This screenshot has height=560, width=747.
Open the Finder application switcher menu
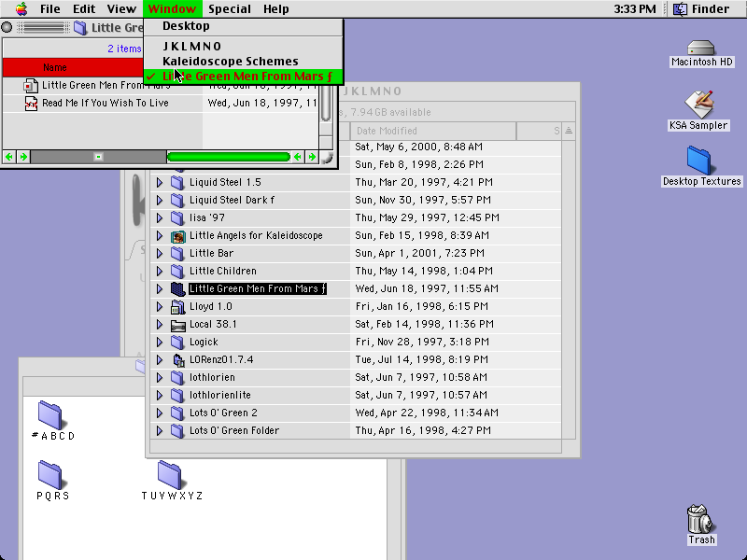701,9
